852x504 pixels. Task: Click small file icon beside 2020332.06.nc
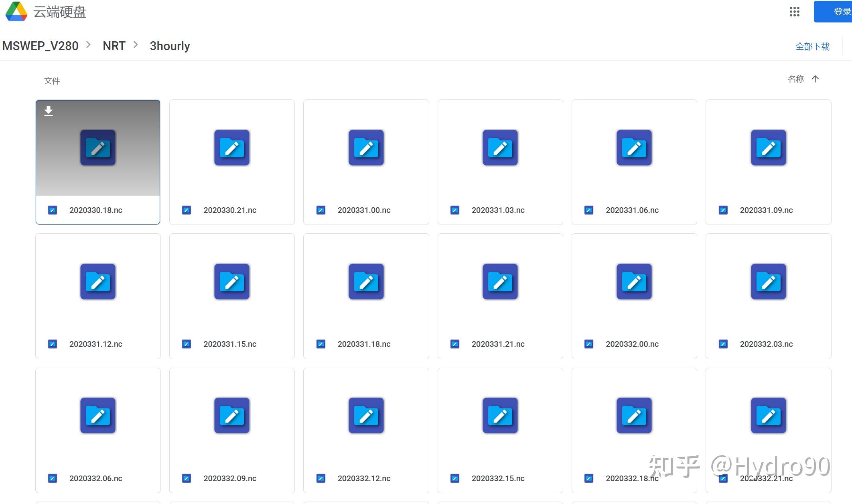click(x=53, y=478)
